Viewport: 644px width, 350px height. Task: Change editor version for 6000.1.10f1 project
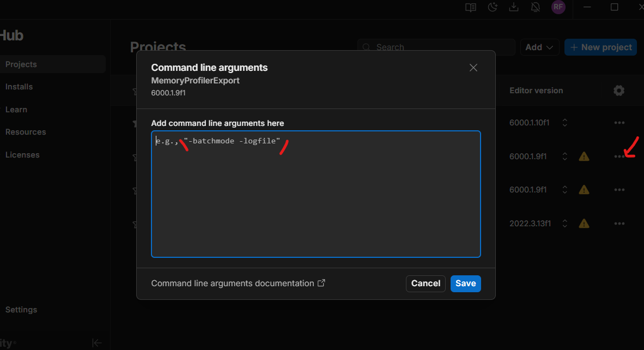[565, 123]
